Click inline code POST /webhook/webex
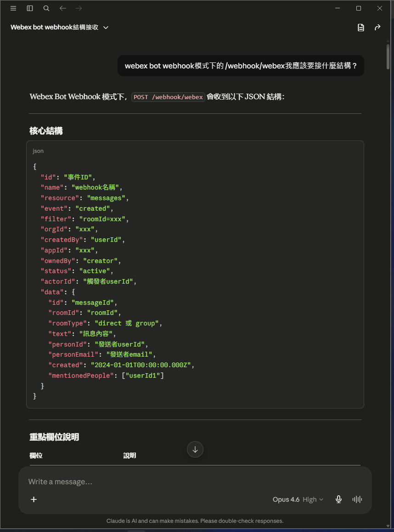The image size is (394, 532). 169,97
